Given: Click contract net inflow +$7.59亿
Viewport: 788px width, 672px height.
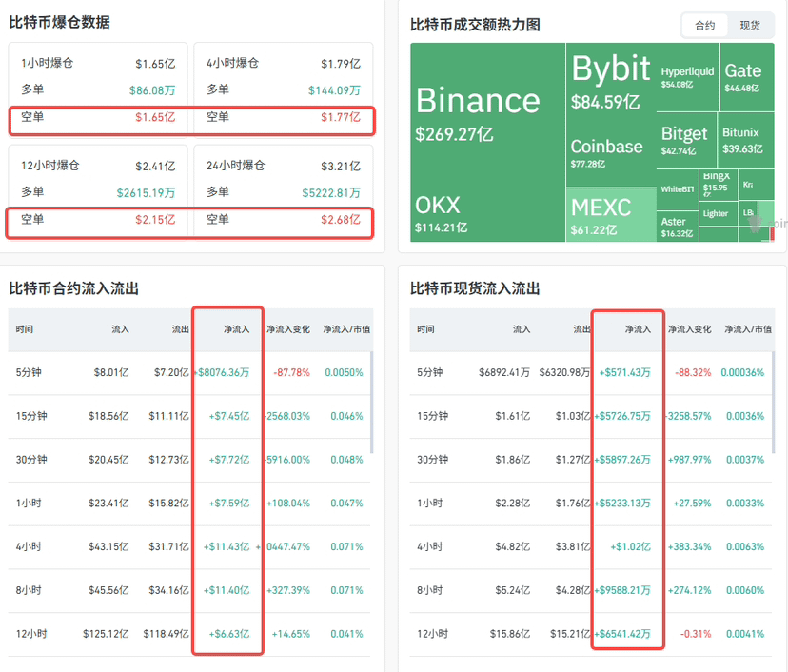Looking at the screenshot, I should click(x=229, y=504).
